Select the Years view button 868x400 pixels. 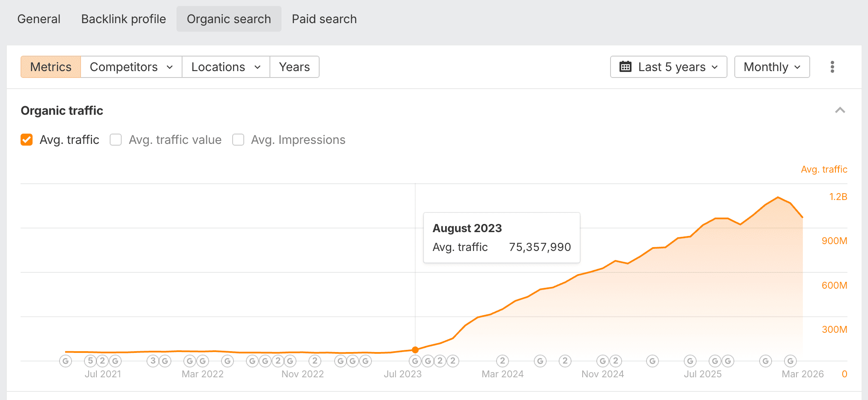pos(294,67)
